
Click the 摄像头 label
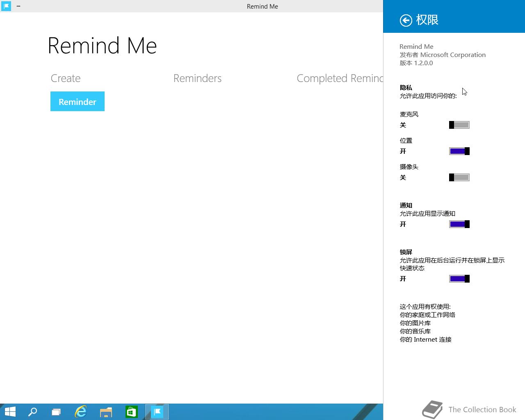(x=409, y=167)
